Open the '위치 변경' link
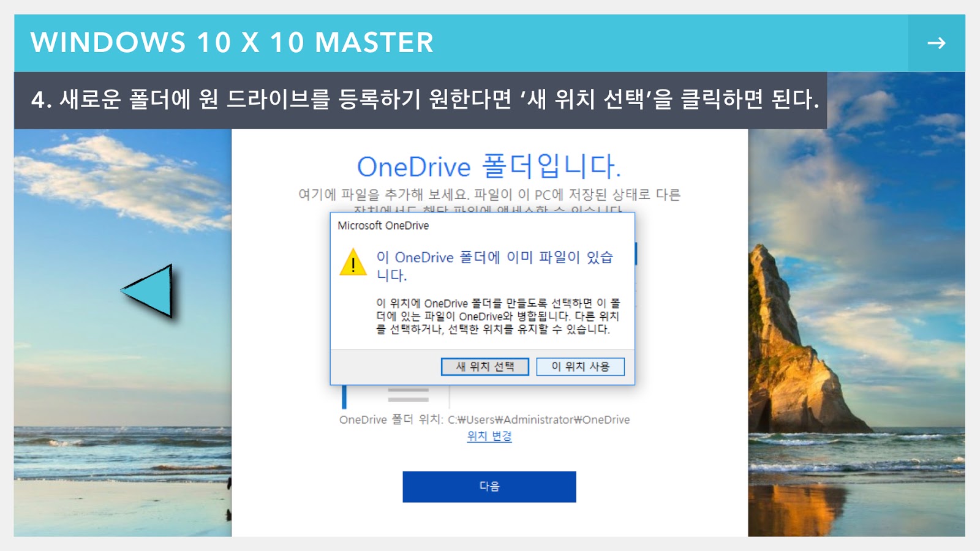Viewport: 980px width, 551px height. click(x=489, y=436)
